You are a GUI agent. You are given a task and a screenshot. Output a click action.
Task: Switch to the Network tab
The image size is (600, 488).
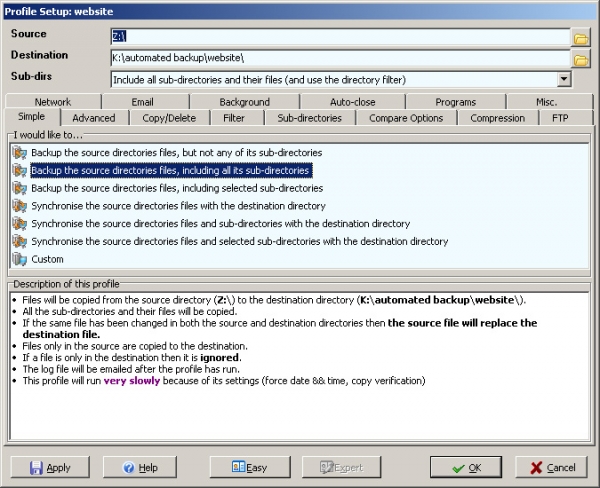coord(52,102)
